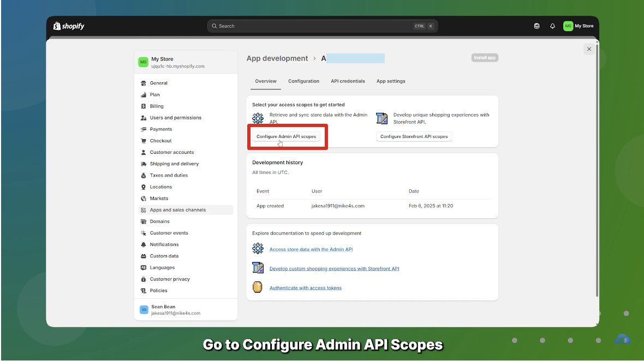Click the access tokens coin icon
Screen dimensions: 644x361
coord(258,287)
